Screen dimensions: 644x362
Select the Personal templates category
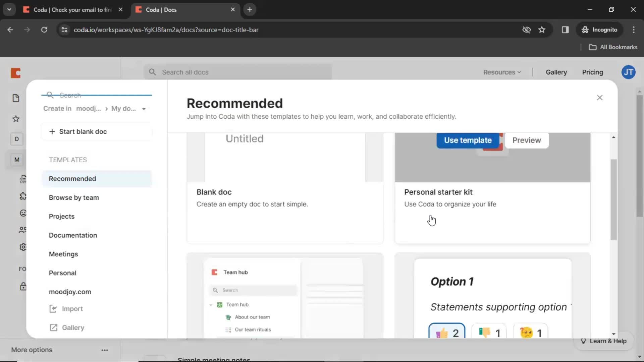(62, 273)
